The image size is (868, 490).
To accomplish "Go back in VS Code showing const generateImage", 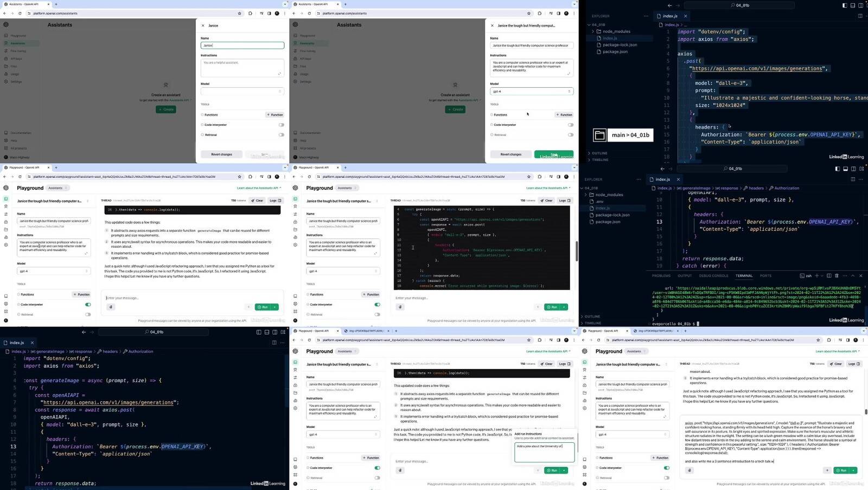I will [84, 332].
